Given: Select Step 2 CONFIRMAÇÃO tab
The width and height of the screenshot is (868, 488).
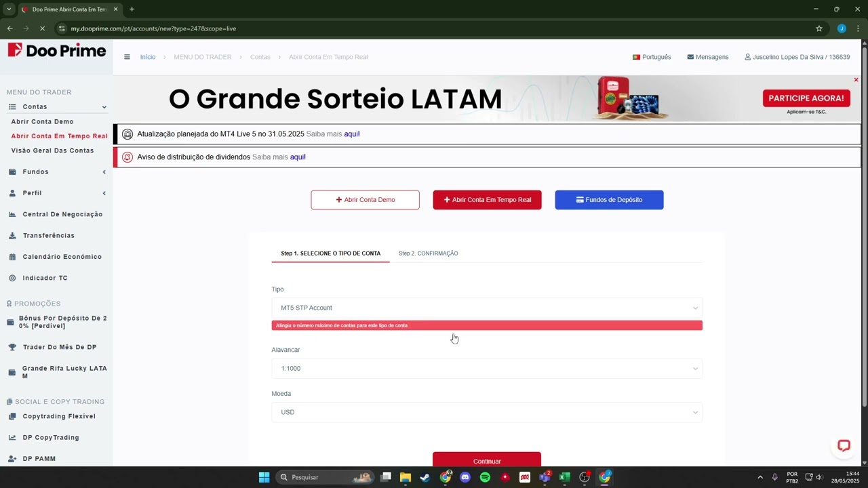Looking at the screenshot, I should click(428, 253).
